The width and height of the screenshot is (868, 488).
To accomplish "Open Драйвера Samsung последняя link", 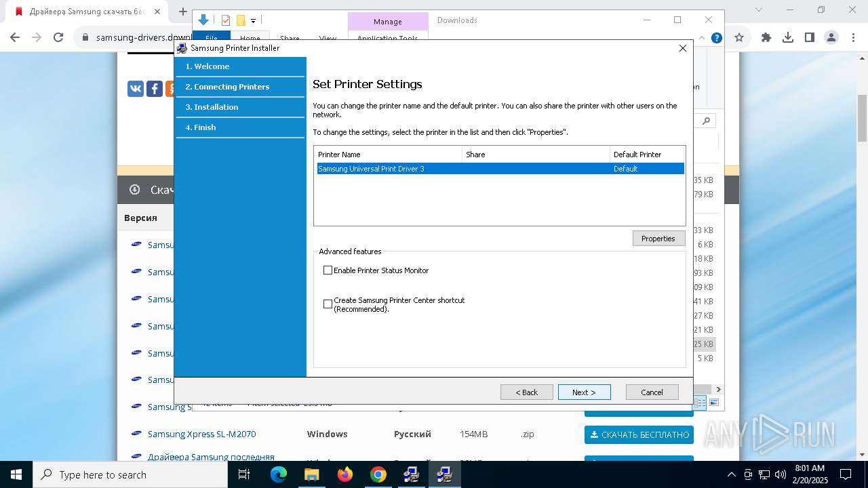I will pyautogui.click(x=211, y=457).
